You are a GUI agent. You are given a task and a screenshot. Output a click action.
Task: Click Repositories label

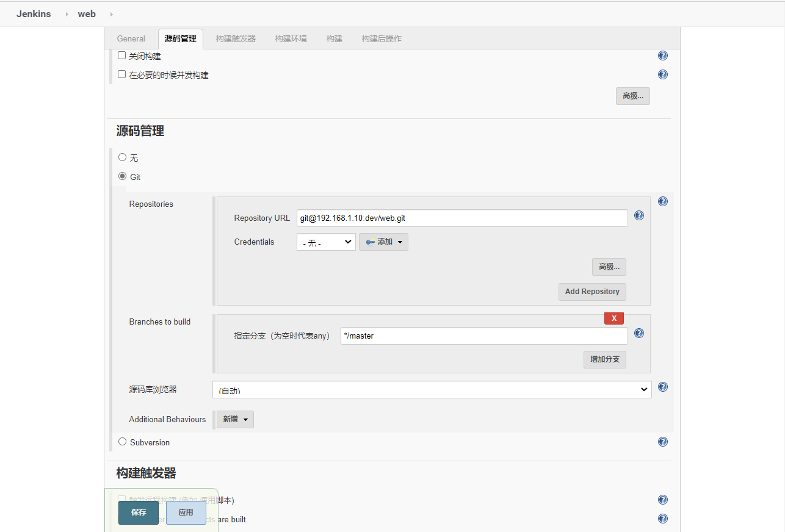tap(151, 204)
